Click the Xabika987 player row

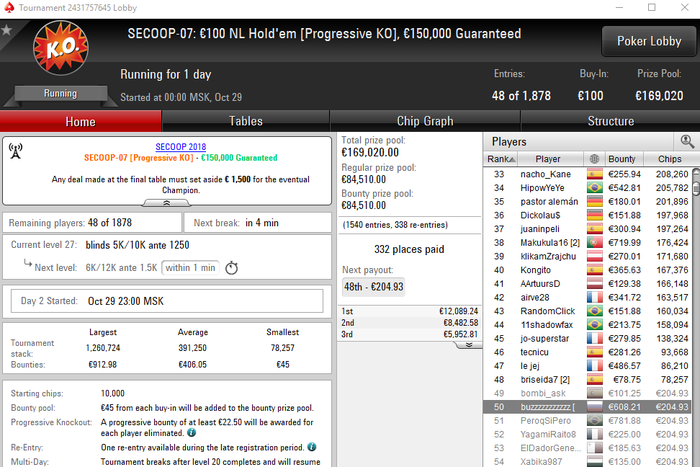coord(588,461)
